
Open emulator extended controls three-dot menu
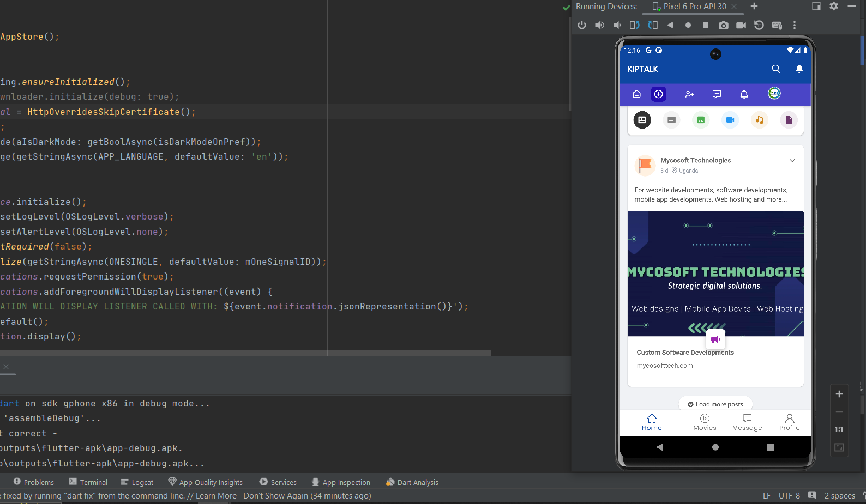tap(795, 25)
